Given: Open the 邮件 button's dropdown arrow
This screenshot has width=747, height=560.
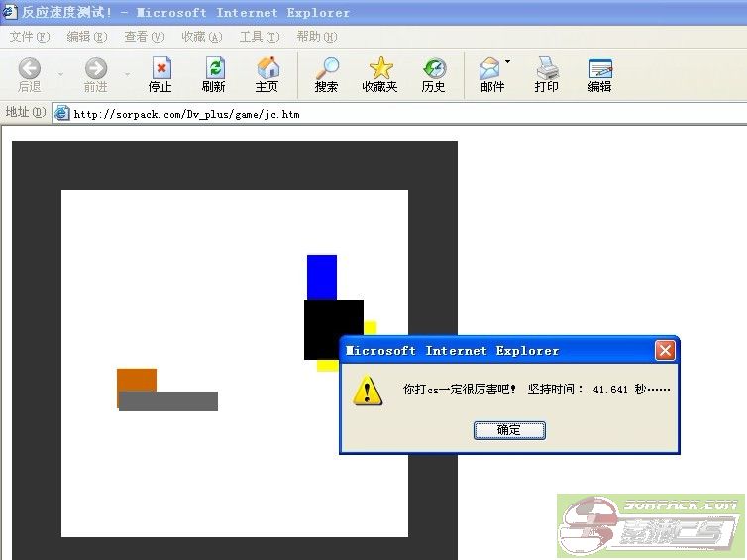Looking at the screenshot, I should pyautogui.click(x=508, y=62).
